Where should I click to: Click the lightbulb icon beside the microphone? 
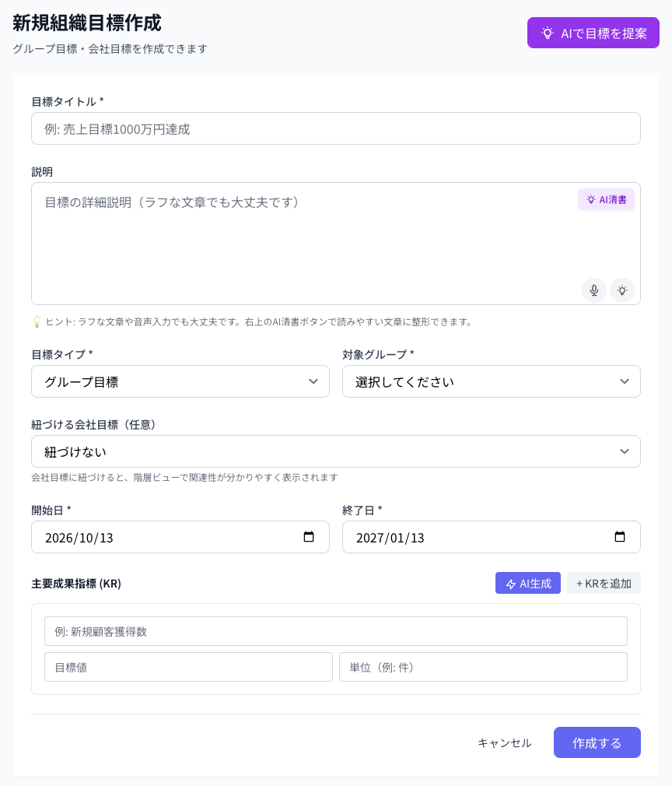tap(622, 290)
